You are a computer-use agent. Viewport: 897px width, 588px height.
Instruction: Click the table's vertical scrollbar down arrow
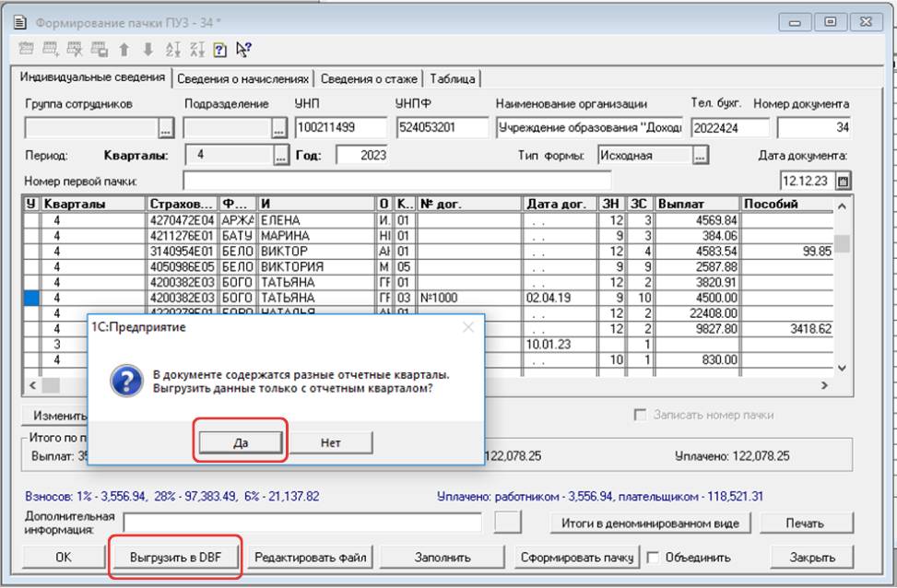(842, 368)
